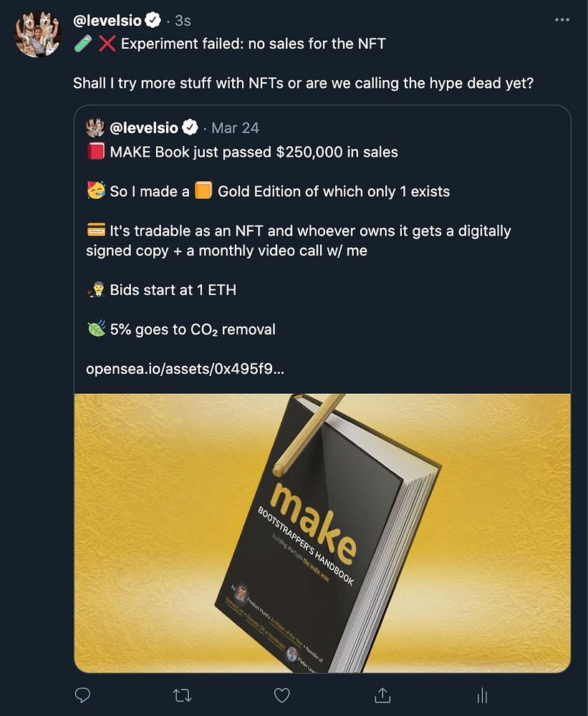Open the share icon below the tweet
588x716 pixels.
click(x=382, y=695)
